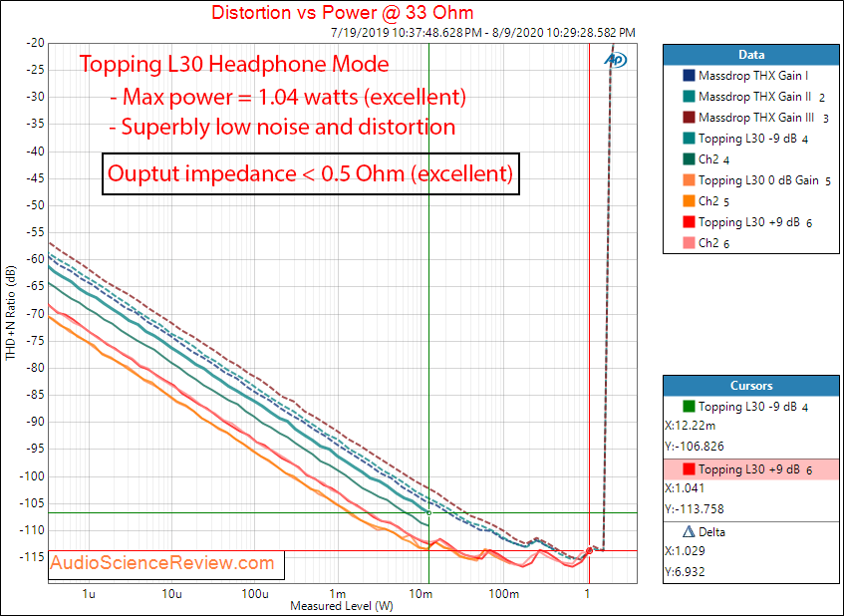Click the -50 tick on the y-axis

35,205
